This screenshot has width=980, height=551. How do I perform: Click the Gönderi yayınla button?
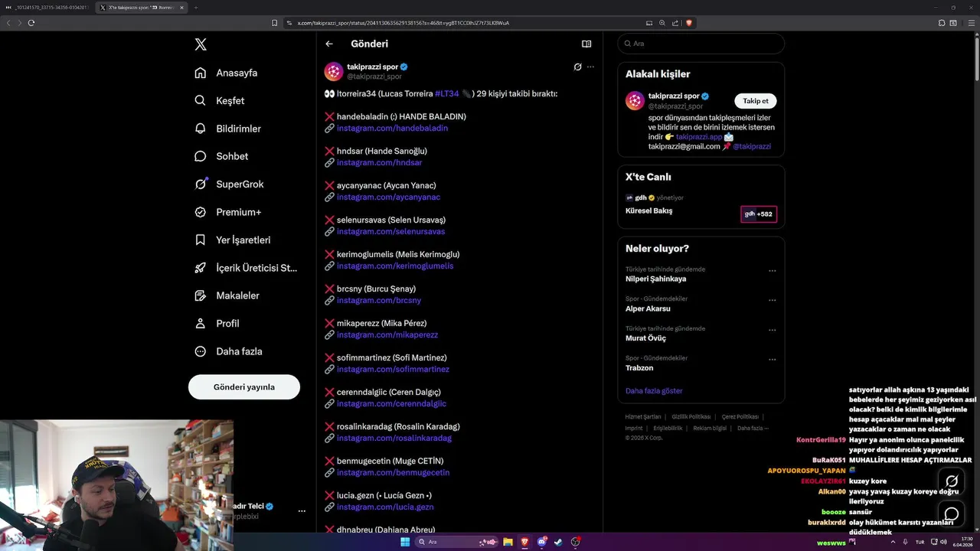244,386
